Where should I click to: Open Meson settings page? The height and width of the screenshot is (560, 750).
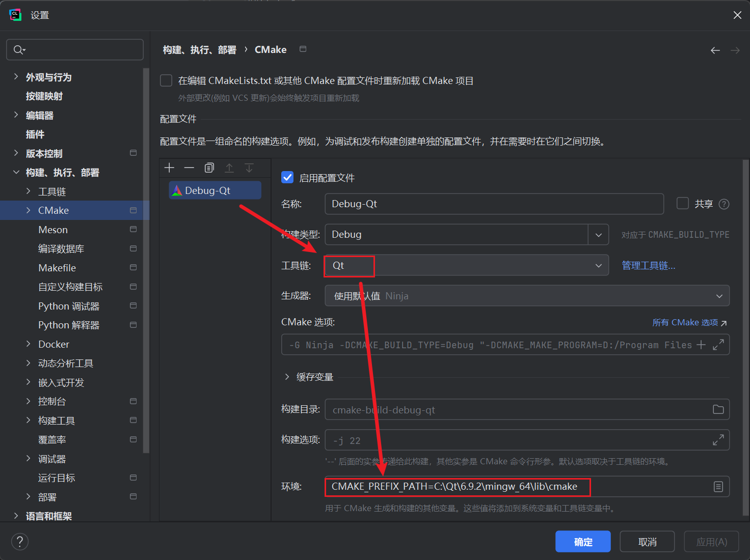53,230
